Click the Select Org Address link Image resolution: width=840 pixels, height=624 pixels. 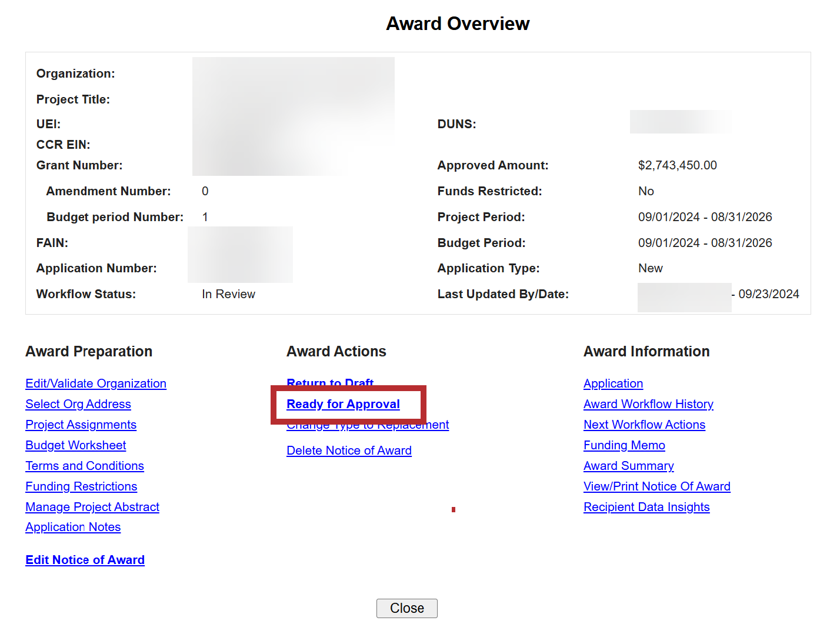(x=78, y=404)
